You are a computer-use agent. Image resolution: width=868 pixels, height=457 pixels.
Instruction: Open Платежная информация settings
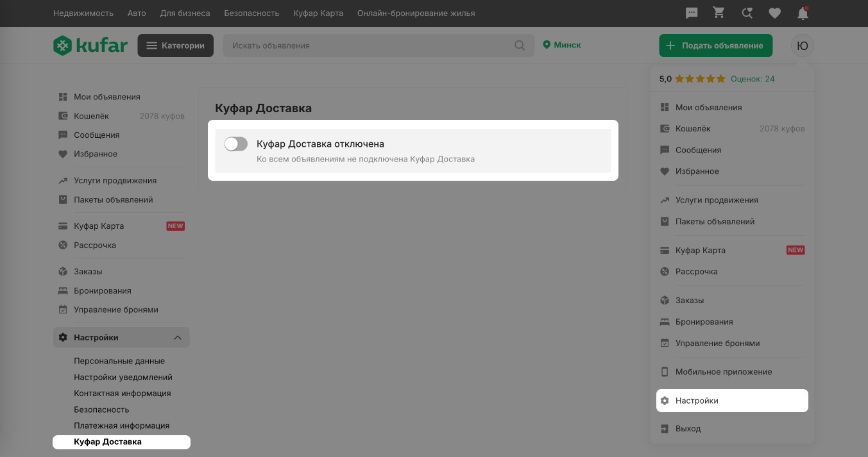(x=122, y=426)
